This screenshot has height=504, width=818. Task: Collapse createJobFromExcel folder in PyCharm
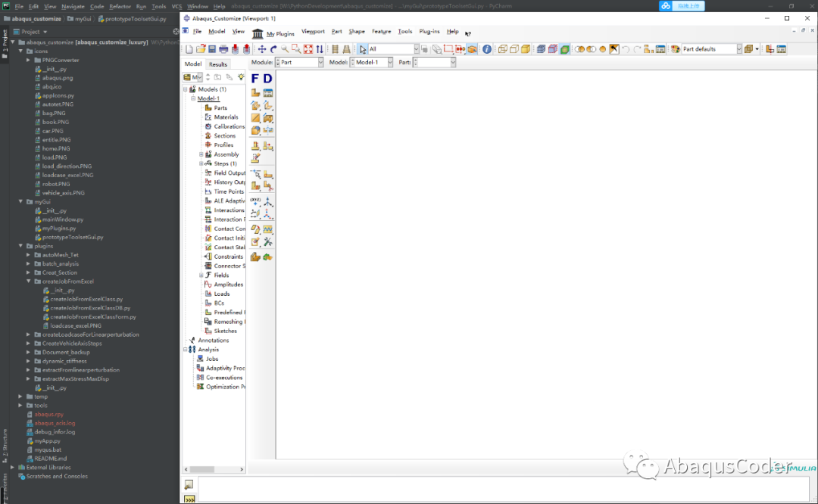pos(29,282)
